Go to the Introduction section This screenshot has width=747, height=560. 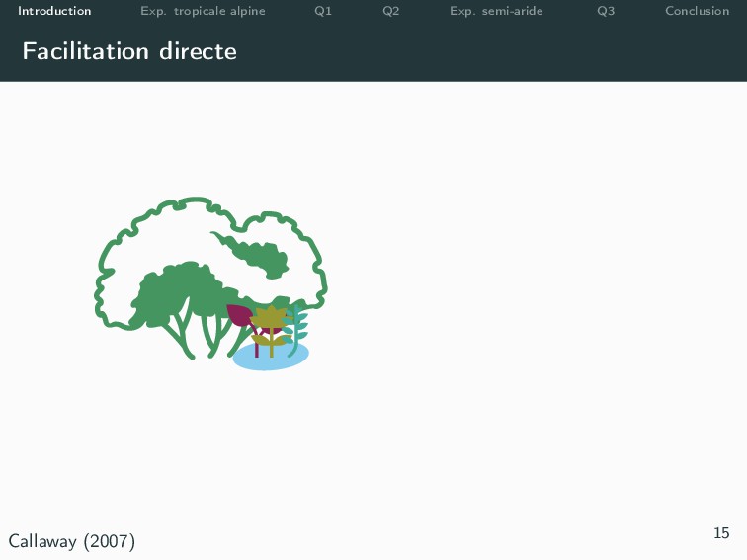coord(54,11)
